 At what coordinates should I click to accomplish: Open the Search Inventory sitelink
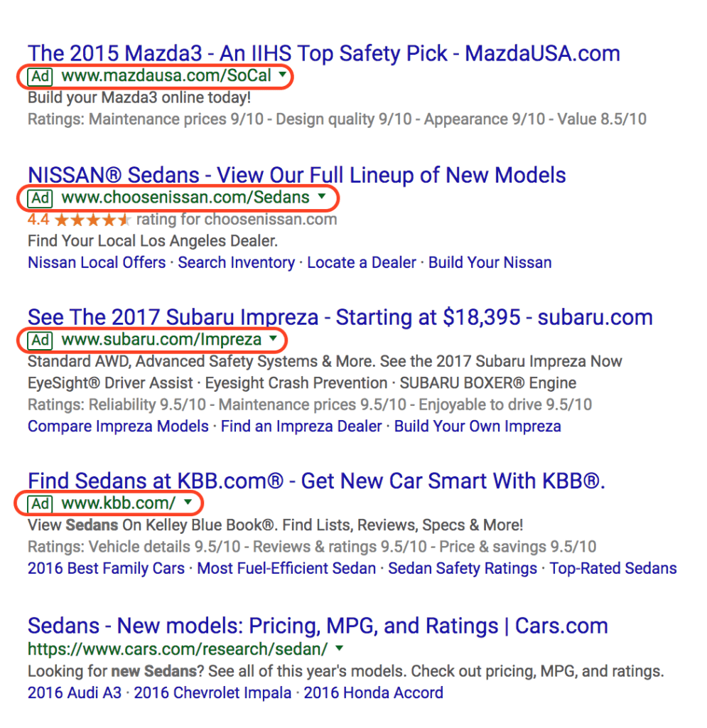point(237,263)
